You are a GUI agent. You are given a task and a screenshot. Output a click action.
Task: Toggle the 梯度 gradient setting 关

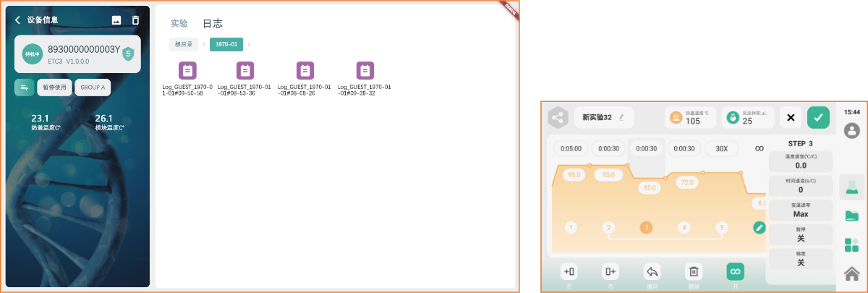tap(800, 259)
